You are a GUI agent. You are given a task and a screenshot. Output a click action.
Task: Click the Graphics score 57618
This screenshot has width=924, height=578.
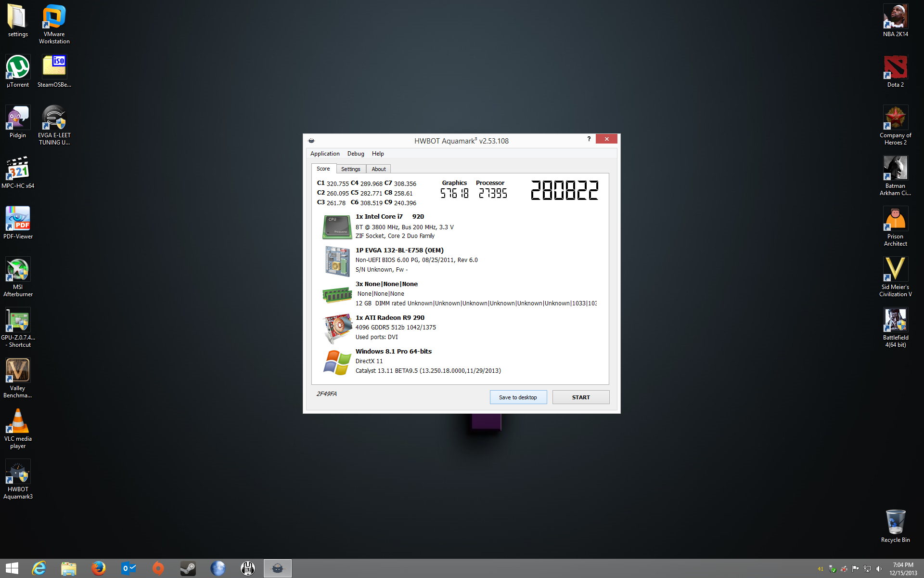point(454,193)
